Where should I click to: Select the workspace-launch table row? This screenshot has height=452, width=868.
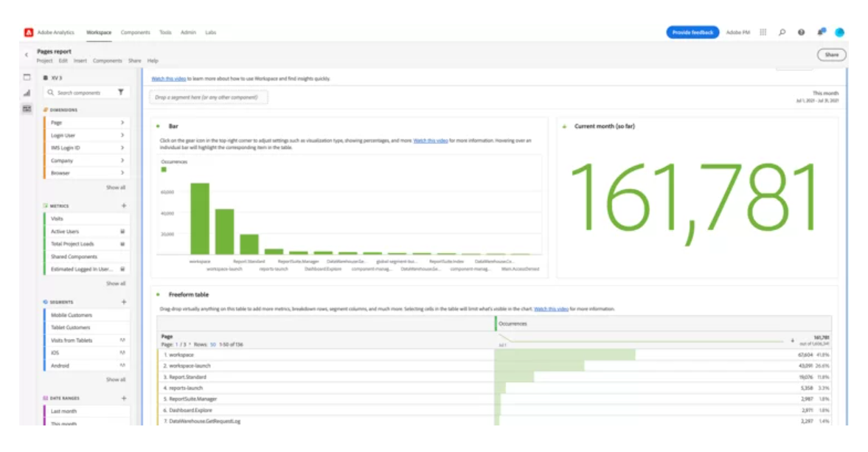coord(494,366)
